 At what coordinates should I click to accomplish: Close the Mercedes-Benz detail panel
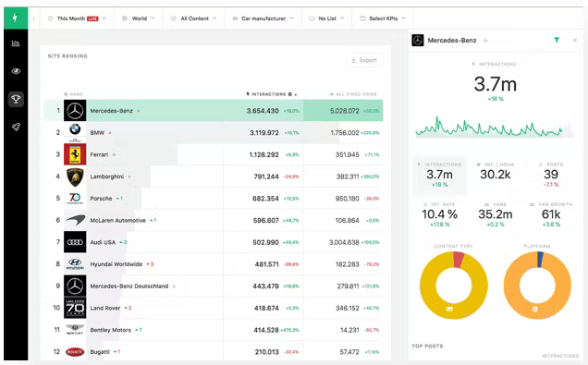point(574,40)
